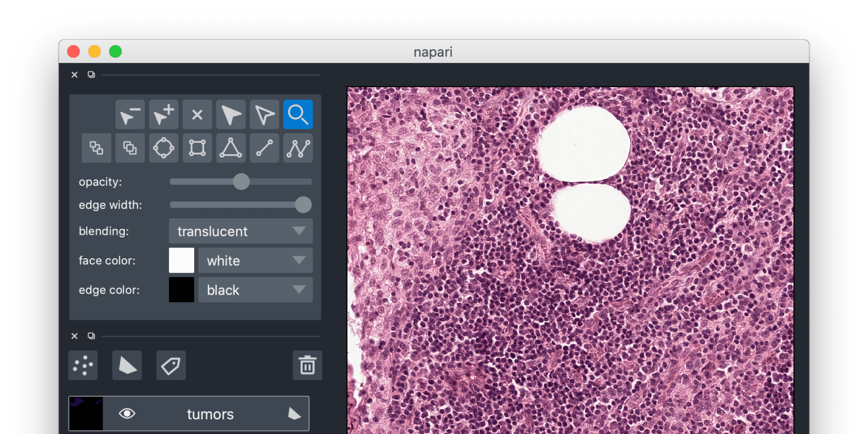This screenshot has height=434, width=868.
Task: Activate the select shapes arrow tool
Action: pyautogui.click(x=230, y=114)
